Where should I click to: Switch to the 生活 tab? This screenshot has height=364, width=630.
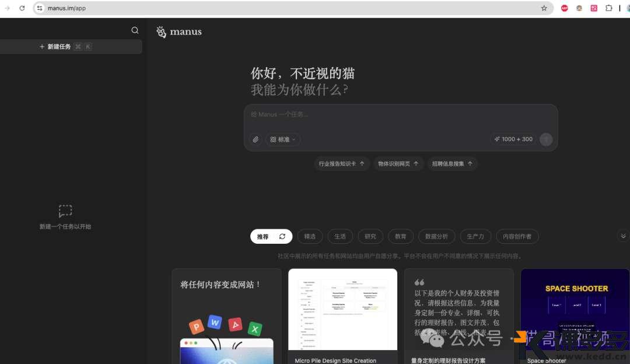pyautogui.click(x=340, y=236)
